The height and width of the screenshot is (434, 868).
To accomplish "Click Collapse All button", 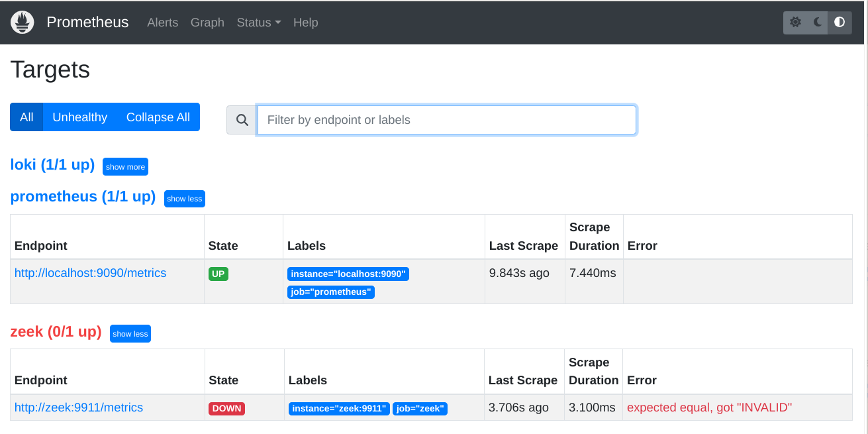I will (158, 117).
